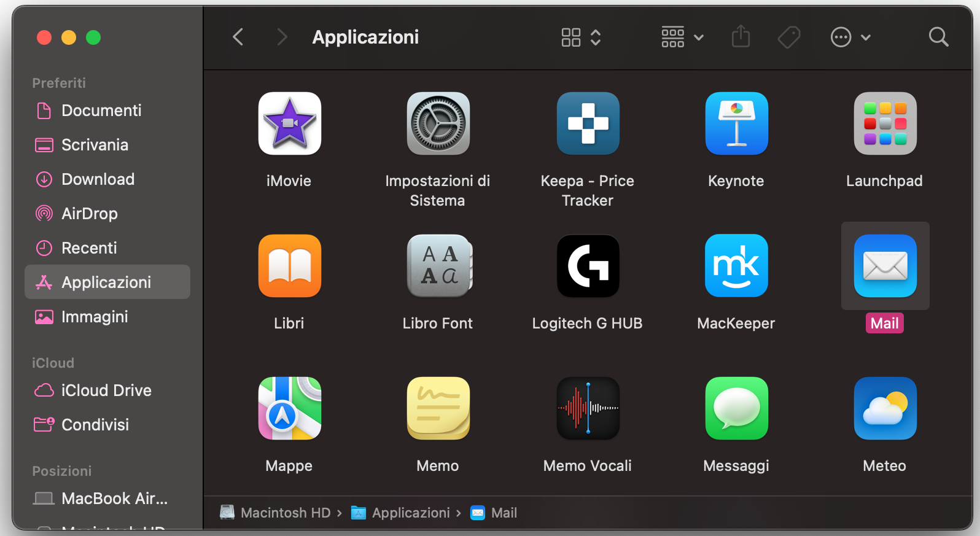
Task: Click the Logitech G HUB label
Action: 588,324
